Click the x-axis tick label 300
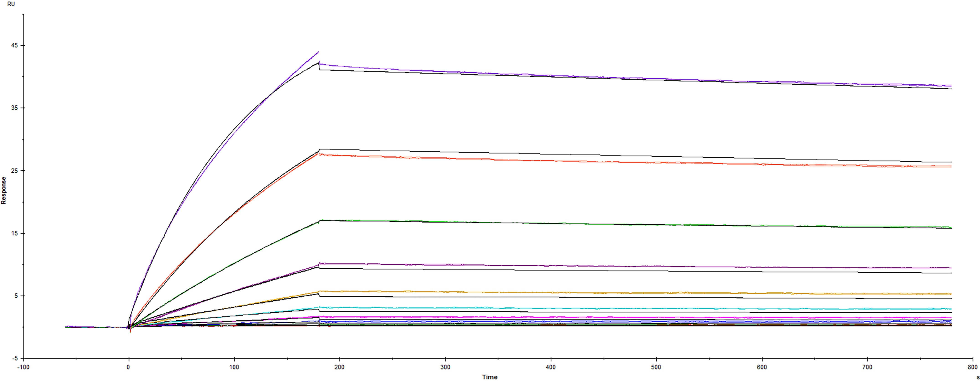Screen dimensions: 980x381 click(x=445, y=367)
